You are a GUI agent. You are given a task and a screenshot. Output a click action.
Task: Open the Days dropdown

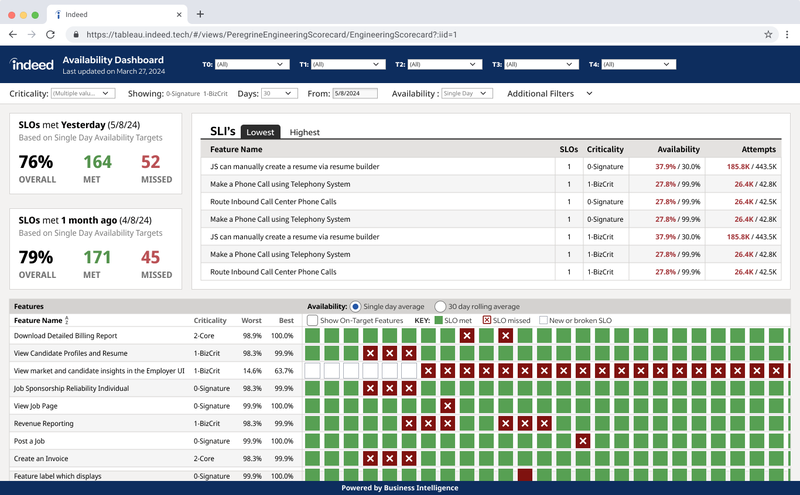279,93
